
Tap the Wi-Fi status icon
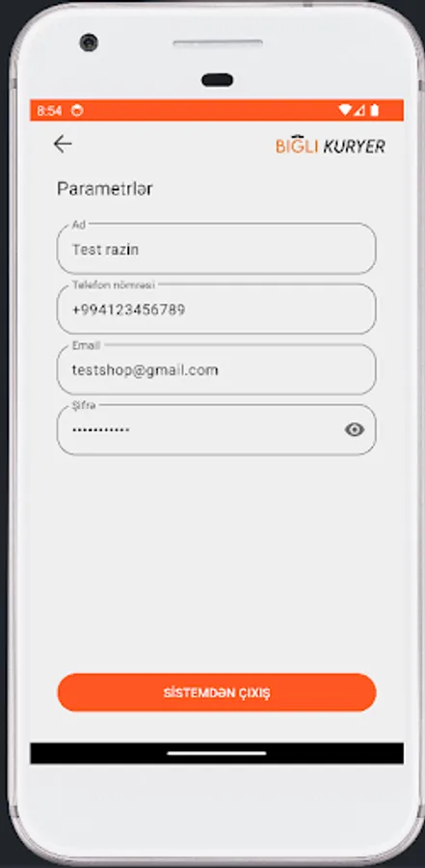[x=345, y=110]
